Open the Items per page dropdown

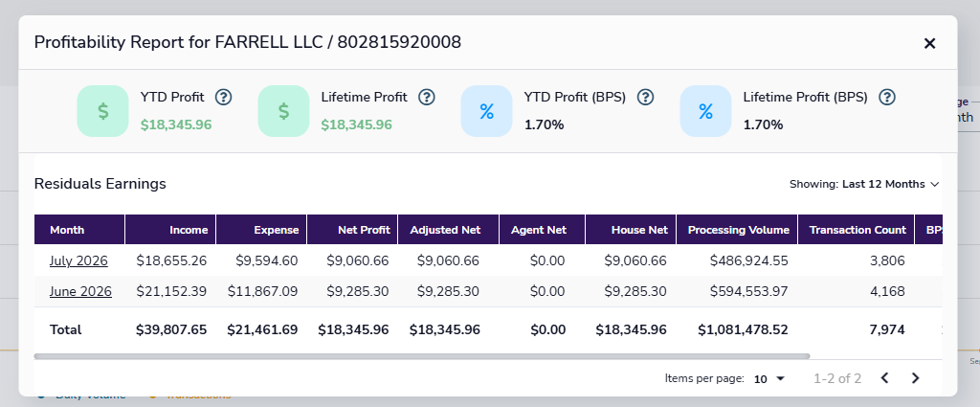(x=769, y=379)
